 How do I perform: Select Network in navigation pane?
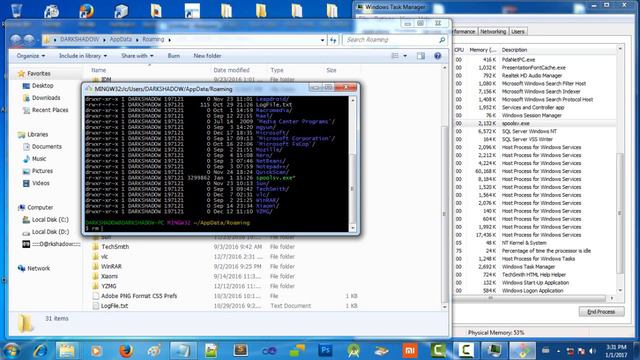[x=38, y=269]
